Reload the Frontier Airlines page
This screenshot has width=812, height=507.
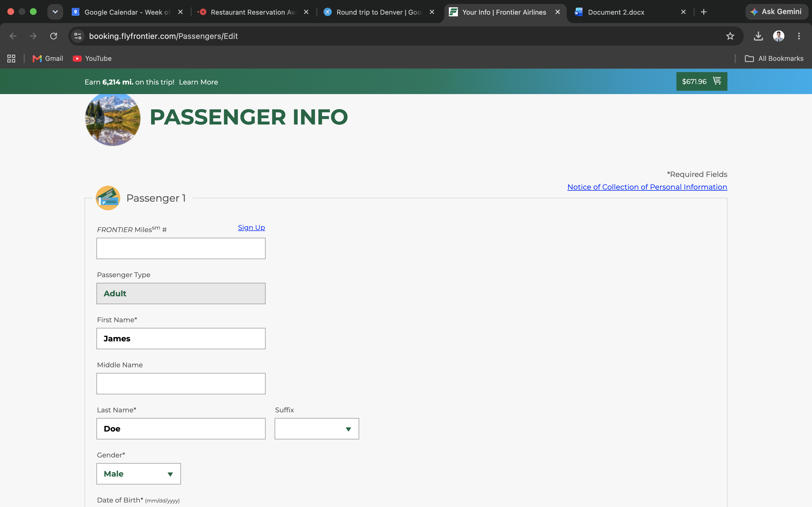coord(54,36)
